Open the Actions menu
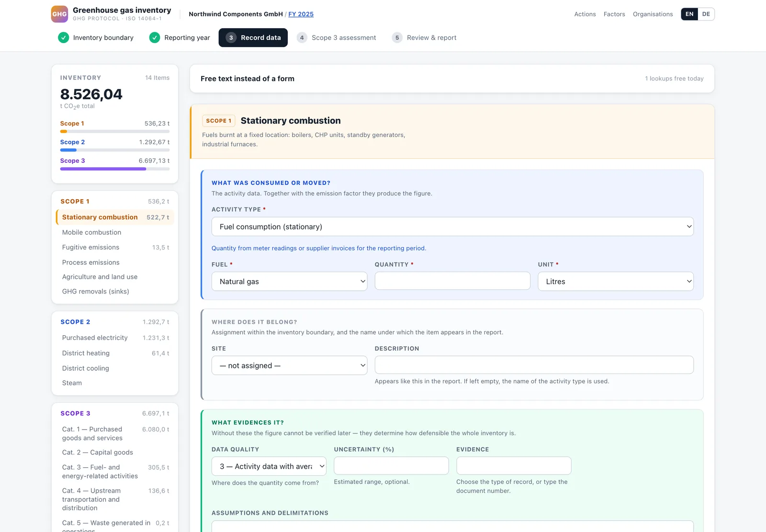Screen dimensions: 766x532 pos(585,14)
